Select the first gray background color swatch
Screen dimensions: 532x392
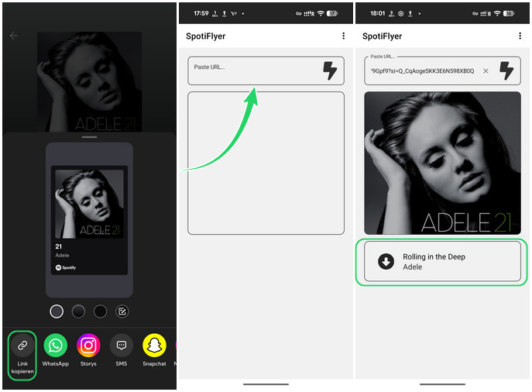pos(57,311)
